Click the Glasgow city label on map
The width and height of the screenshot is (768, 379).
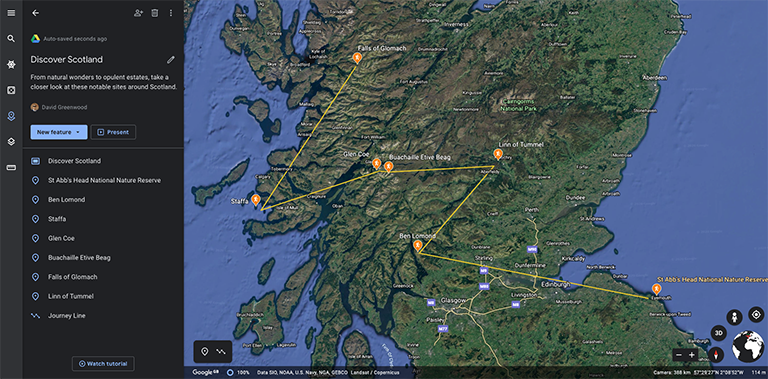pos(453,300)
